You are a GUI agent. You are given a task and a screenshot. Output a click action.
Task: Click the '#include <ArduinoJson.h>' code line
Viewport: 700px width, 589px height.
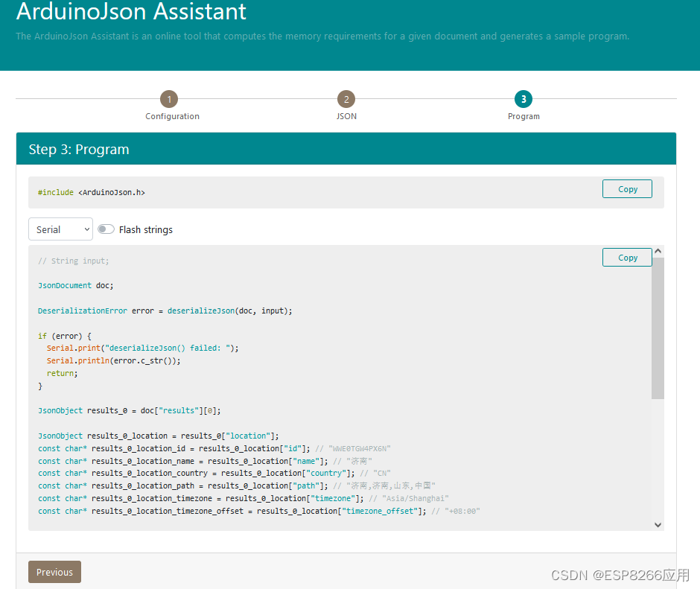(x=92, y=192)
